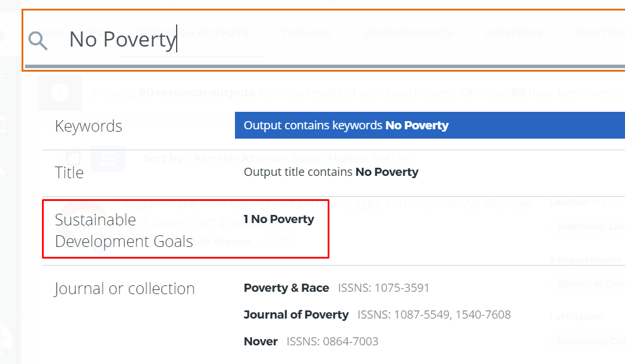
Task: Click the "University Col…" affiliation chip
Action: click(x=589, y=341)
